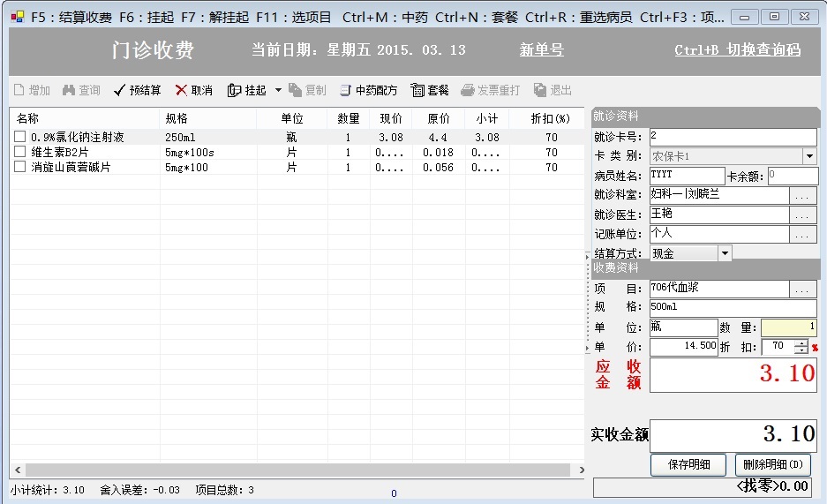Click the 应收金额 amount field
The height and width of the screenshot is (504, 827).
pos(733,375)
